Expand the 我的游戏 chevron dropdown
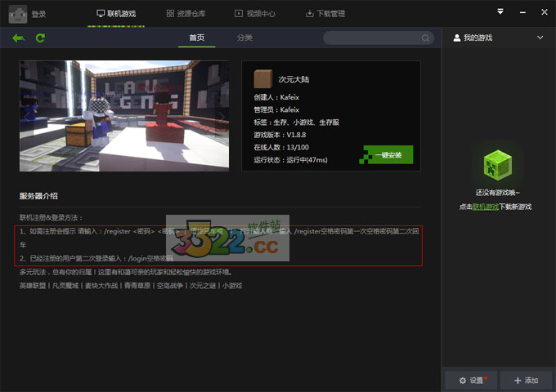Viewport: 556px width, 392px height. (x=540, y=38)
